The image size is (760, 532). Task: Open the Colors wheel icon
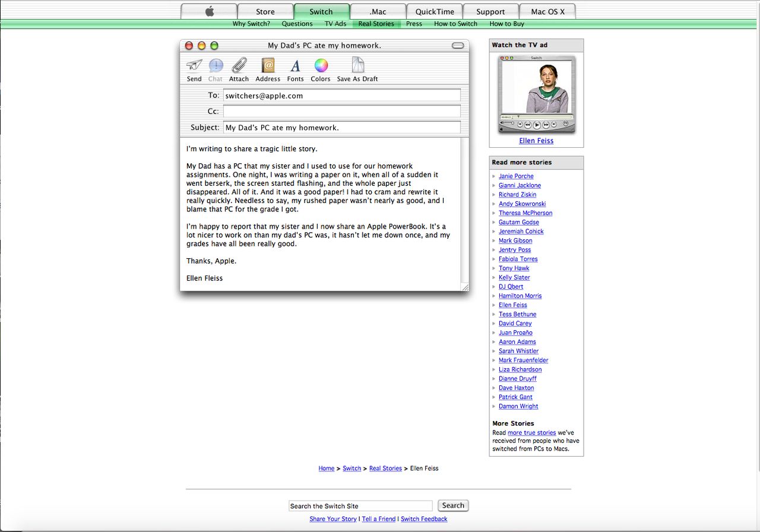click(x=321, y=65)
